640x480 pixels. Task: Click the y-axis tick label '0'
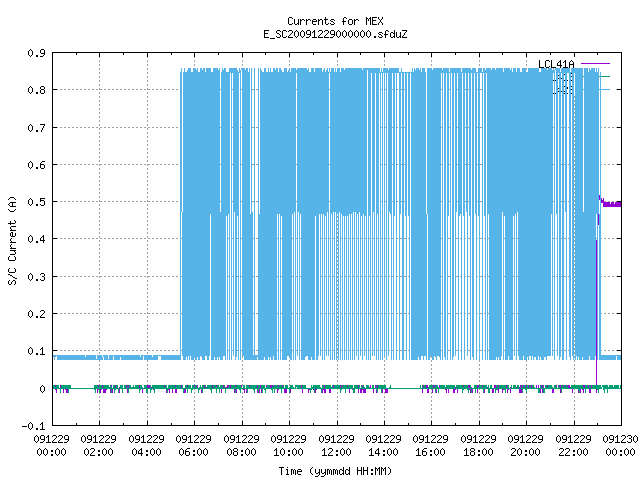point(42,389)
